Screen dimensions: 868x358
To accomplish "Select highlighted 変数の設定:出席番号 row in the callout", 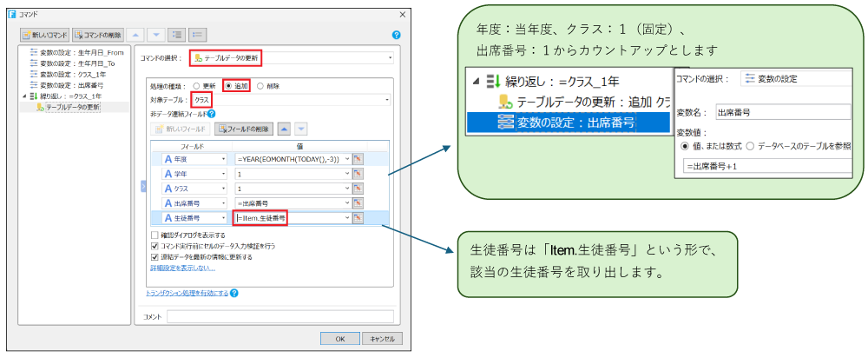I will 568,123.
